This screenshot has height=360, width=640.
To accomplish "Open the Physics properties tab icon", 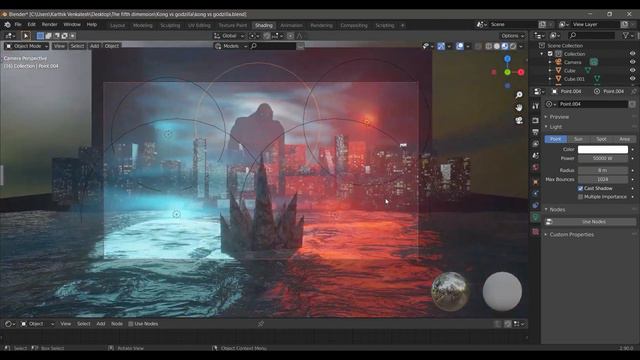I will (536, 193).
